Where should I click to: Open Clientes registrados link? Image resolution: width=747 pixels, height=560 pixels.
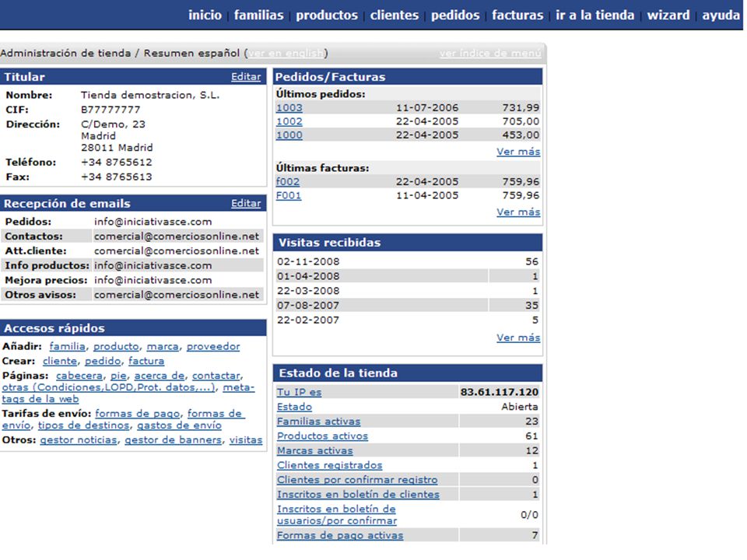(x=330, y=465)
